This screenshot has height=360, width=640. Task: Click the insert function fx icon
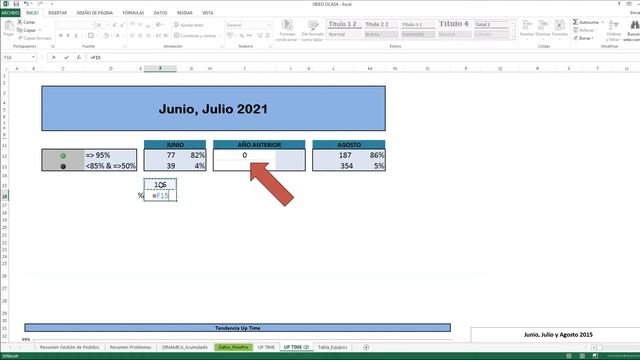tap(79, 58)
